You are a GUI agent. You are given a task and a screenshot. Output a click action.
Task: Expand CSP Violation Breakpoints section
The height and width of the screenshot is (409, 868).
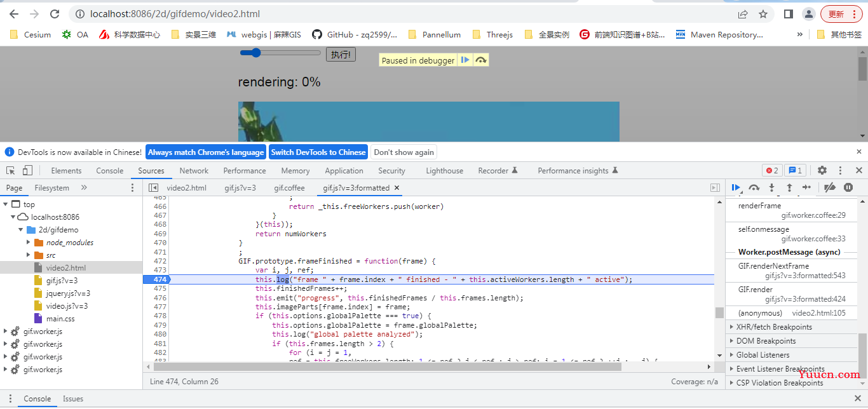coord(792,383)
